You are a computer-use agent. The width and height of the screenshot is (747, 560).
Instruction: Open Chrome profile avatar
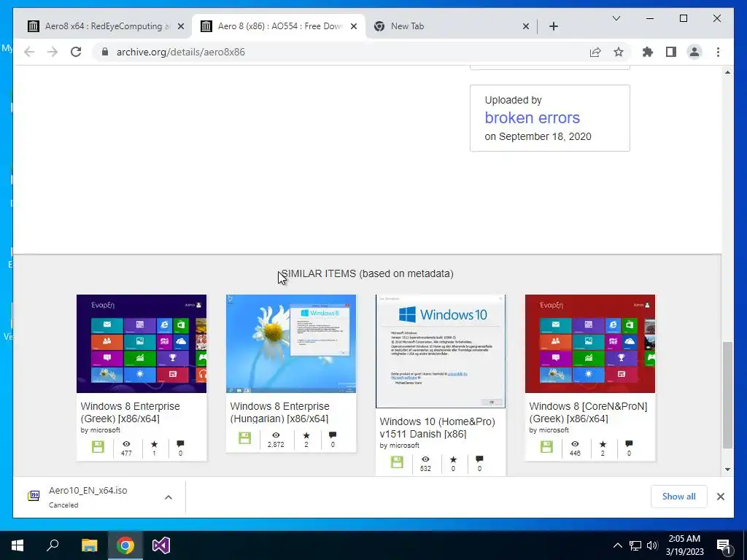[694, 52]
